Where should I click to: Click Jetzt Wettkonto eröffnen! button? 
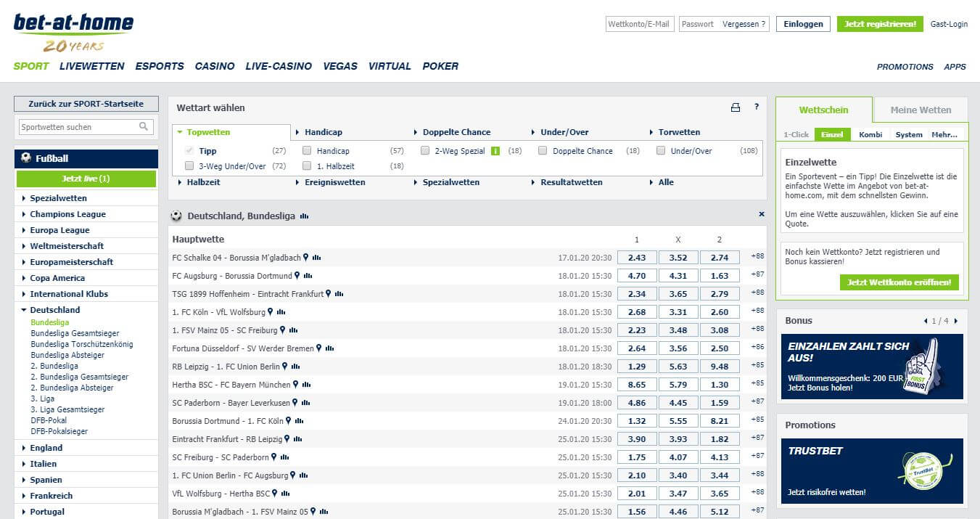coord(899,282)
